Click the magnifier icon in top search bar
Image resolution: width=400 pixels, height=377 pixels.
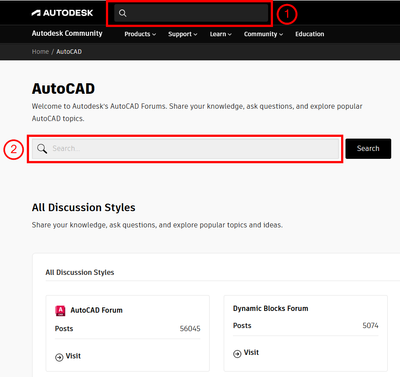pos(123,13)
